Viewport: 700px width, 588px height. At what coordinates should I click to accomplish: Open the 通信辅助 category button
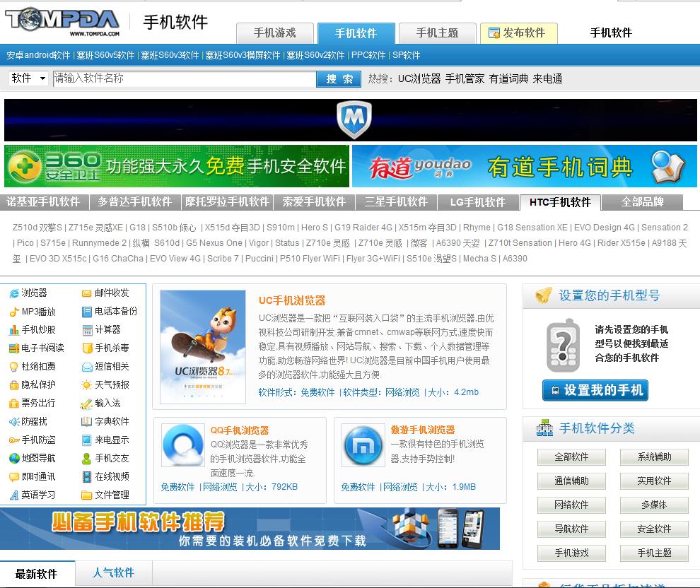(571, 481)
